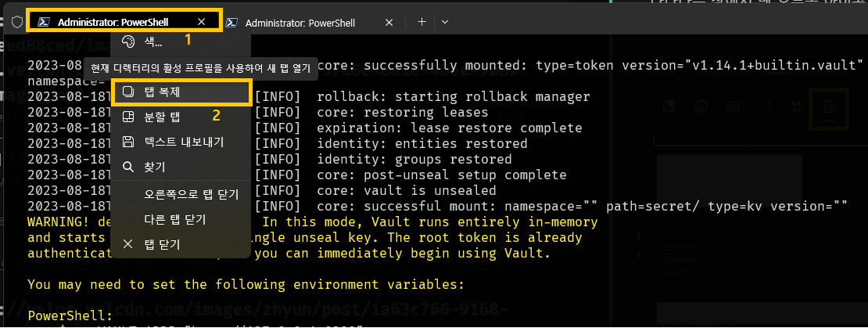The width and height of the screenshot is (868, 328).
Task: Select 오른쪽으로 탭 닫기 menu entry
Action: [x=181, y=194]
